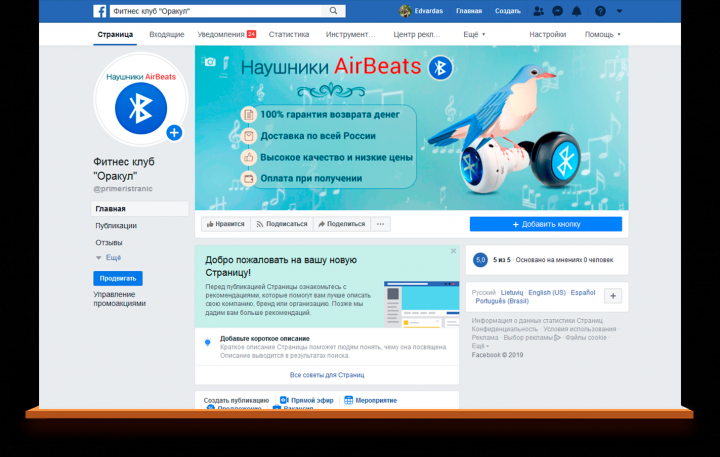The image size is (720, 457).
Task: Click Добавьте короткое описание tip
Action: [x=265, y=339]
